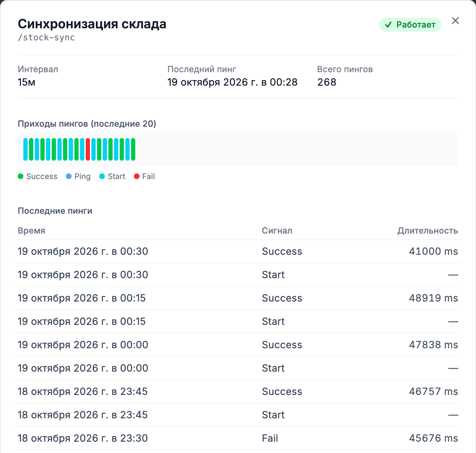Click the Start signal at 00:30

273,275
